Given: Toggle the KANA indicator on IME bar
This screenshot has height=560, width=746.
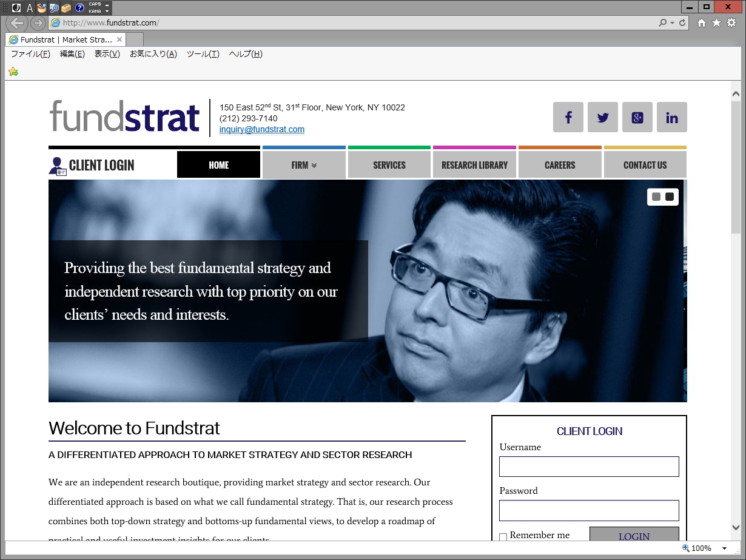Looking at the screenshot, I should (x=95, y=11).
